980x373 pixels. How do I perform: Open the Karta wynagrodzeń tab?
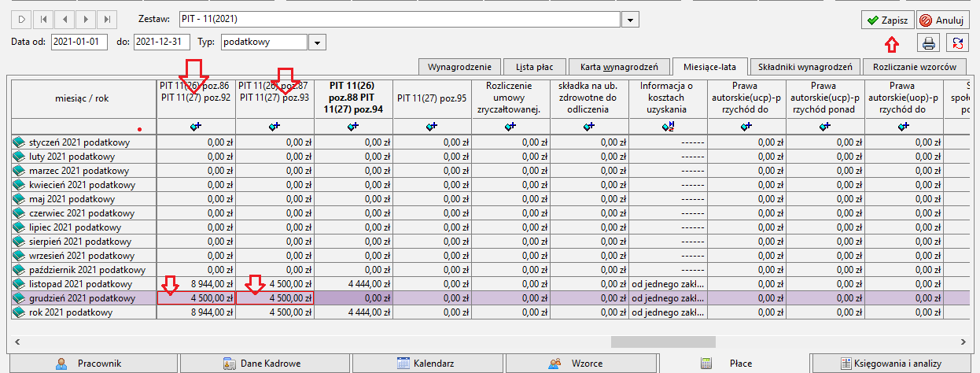click(620, 67)
